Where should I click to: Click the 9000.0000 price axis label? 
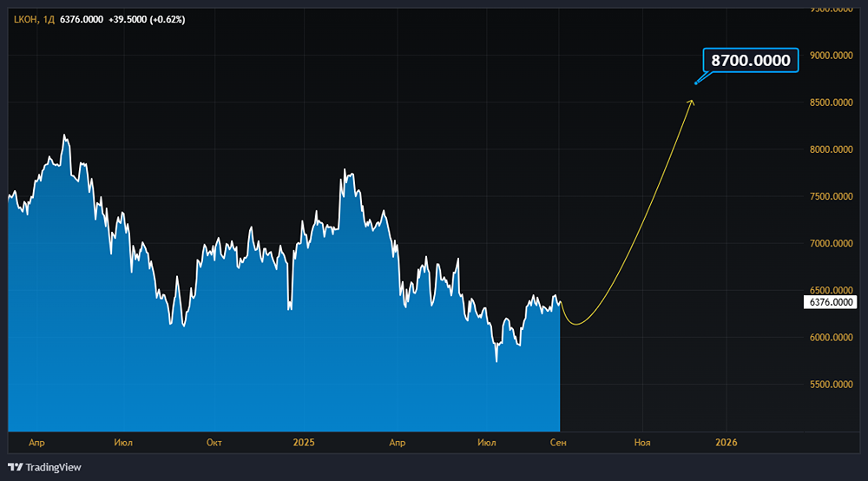(831, 56)
